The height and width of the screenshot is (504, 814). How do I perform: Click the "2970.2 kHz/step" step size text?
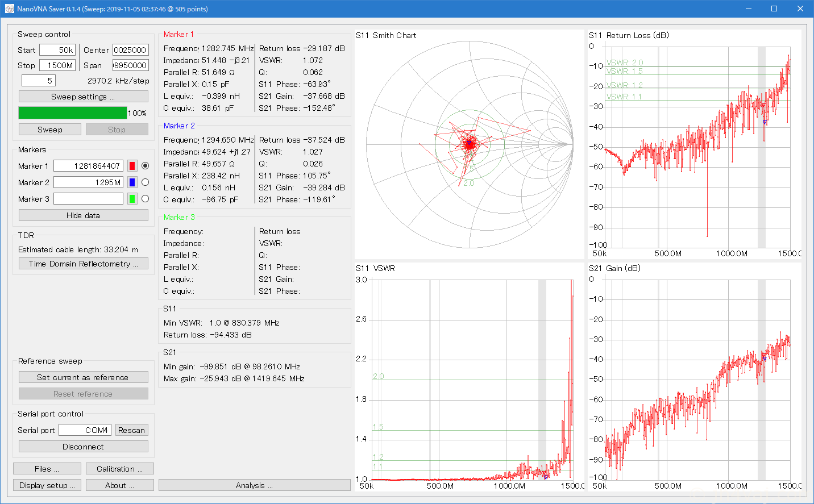coord(118,81)
